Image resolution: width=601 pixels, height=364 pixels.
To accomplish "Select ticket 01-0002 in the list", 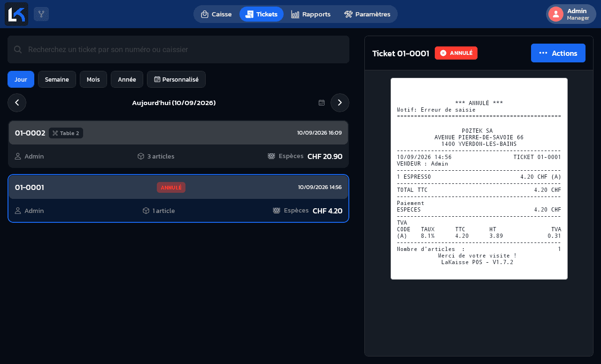I will [x=178, y=144].
